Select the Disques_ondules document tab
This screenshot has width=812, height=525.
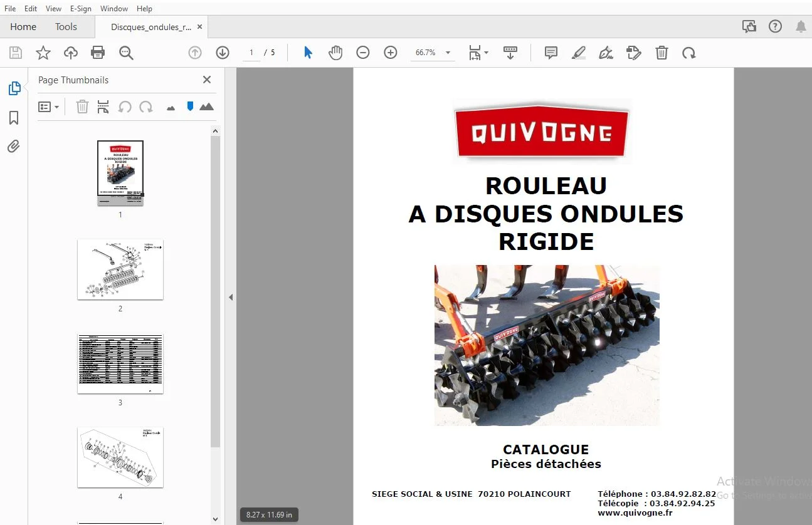point(151,27)
